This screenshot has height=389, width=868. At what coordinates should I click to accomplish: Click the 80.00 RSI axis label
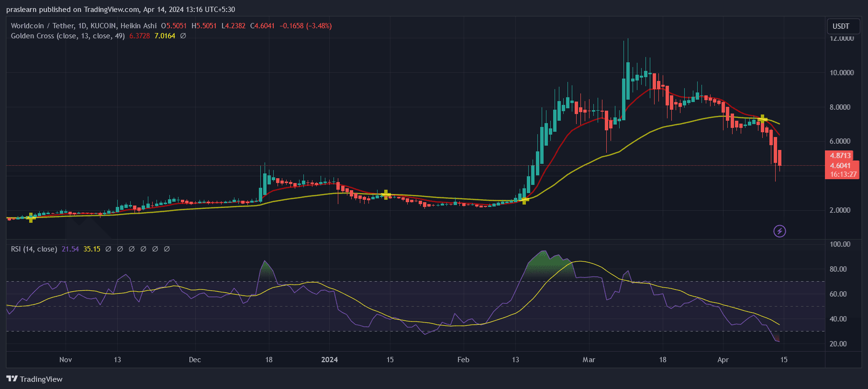[838, 269]
